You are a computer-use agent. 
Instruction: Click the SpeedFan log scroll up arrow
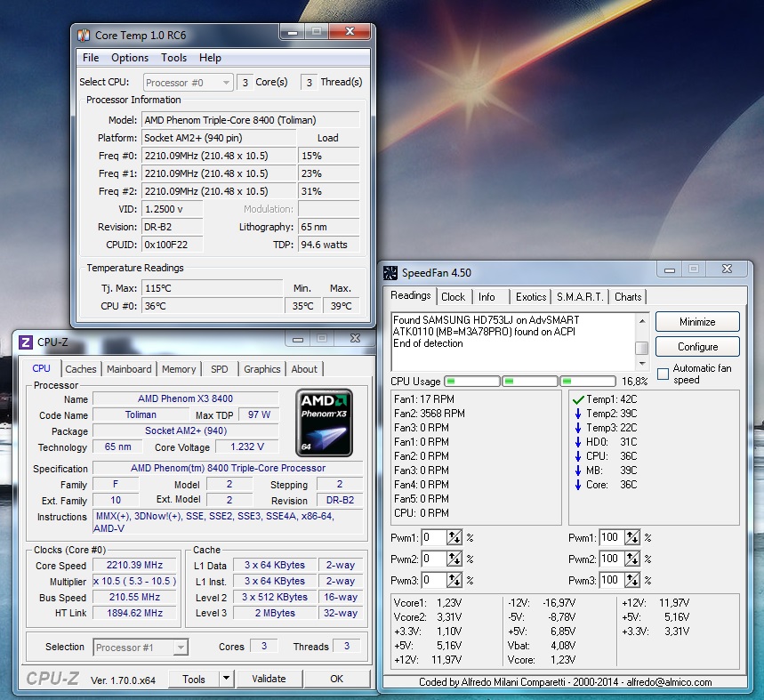click(x=642, y=321)
